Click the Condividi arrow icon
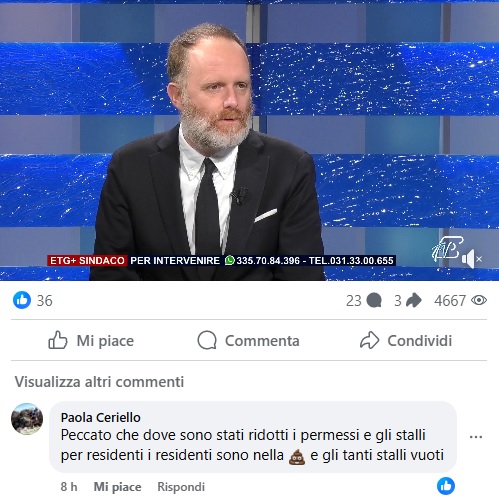The image size is (499, 497). click(x=370, y=340)
